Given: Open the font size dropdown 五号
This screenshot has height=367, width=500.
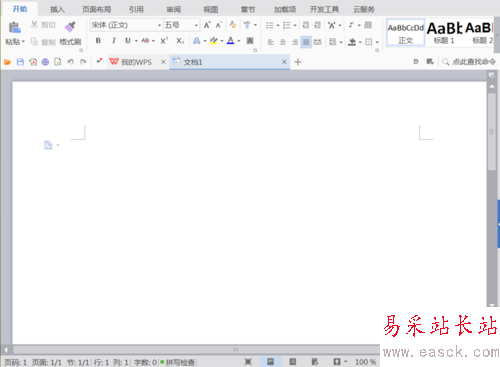Looking at the screenshot, I should coord(196,25).
